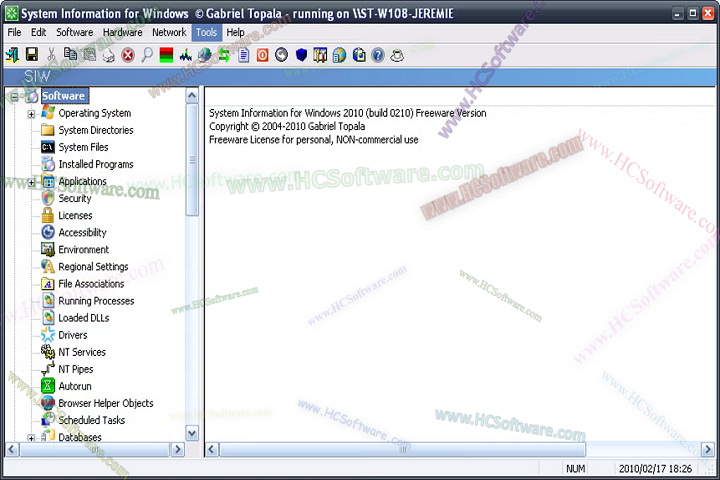Screen dimensions: 720x480
Task: Select the Licenses tree item
Action: click(75, 215)
